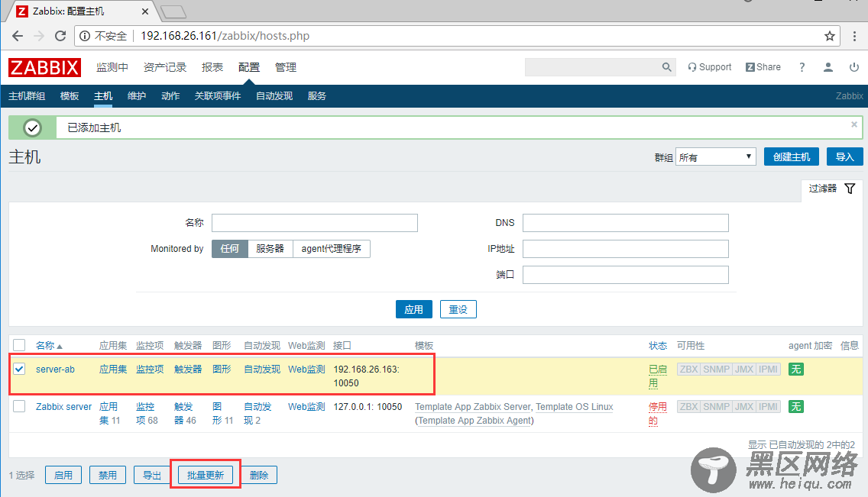Screen dimensions: 868x497
Task: Open 监控项 for server-ab
Action: pyautogui.click(x=150, y=370)
